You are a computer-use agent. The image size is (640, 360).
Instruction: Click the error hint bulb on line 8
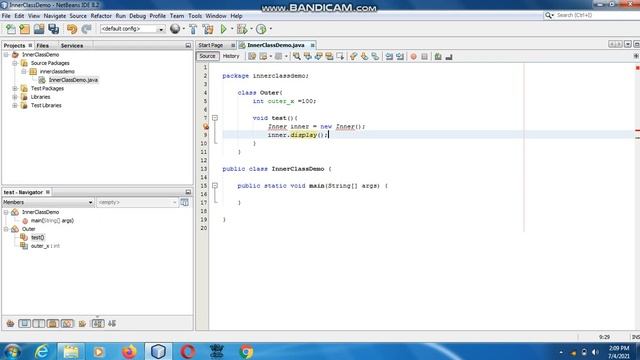point(206,127)
